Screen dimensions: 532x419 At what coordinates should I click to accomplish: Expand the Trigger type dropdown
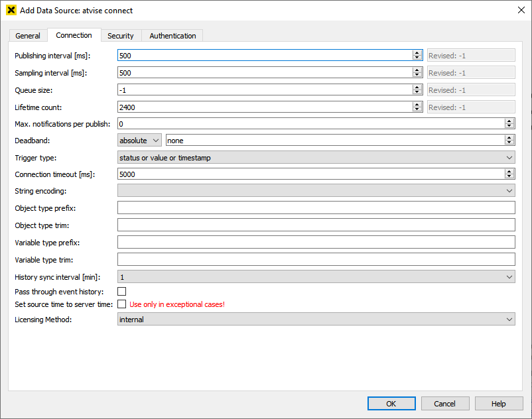(x=316, y=158)
